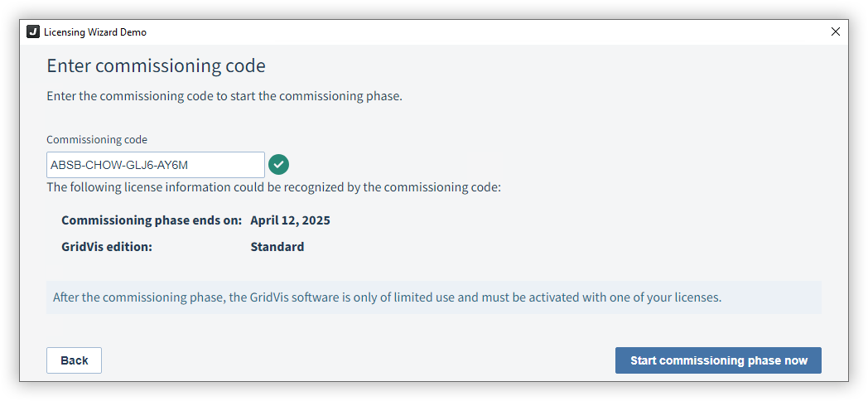The width and height of the screenshot is (868, 401).
Task: Start commissioning phase now
Action: pos(718,360)
